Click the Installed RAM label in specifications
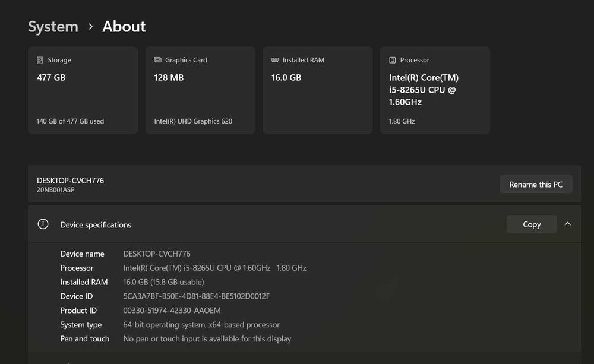594x364 pixels. (x=84, y=282)
